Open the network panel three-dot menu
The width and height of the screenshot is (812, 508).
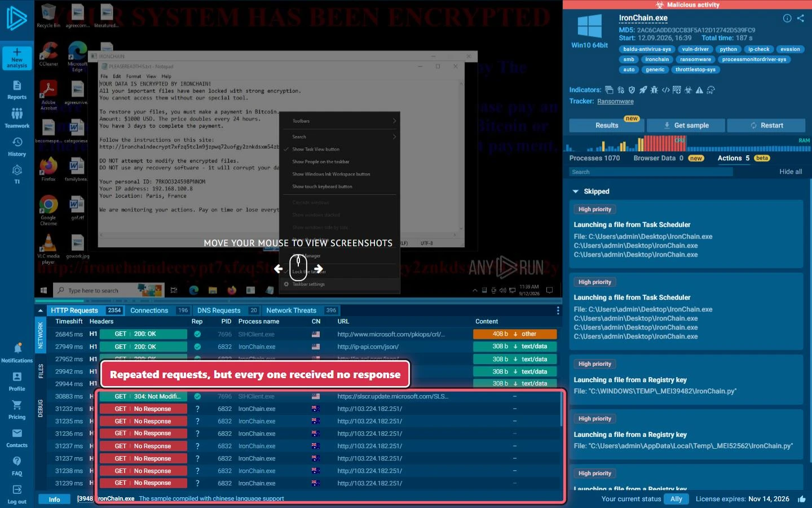pos(558,310)
